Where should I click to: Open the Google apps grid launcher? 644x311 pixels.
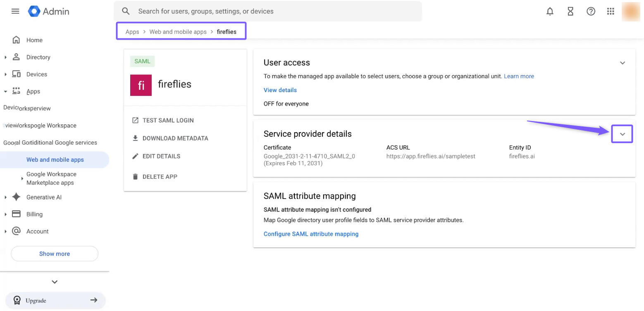611,12
